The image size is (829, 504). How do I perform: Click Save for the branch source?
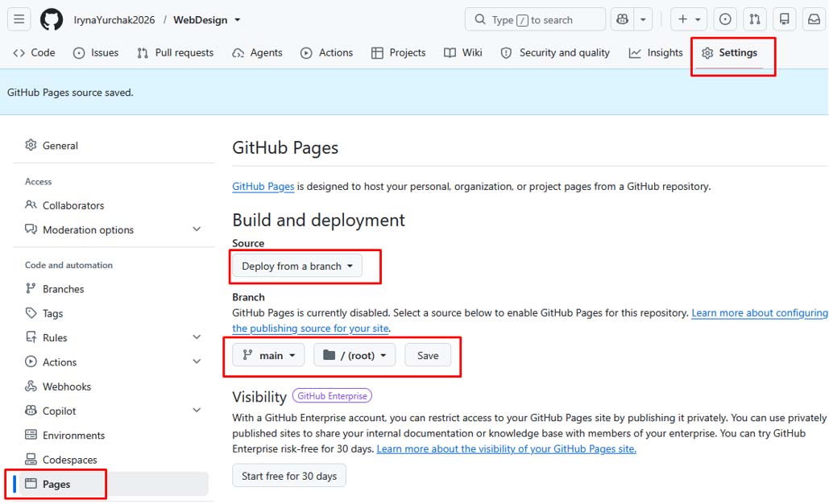pos(428,355)
